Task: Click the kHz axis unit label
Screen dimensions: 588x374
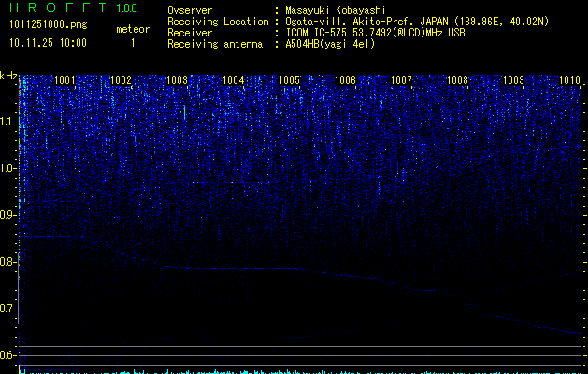Action: pyautogui.click(x=8, y=76)
